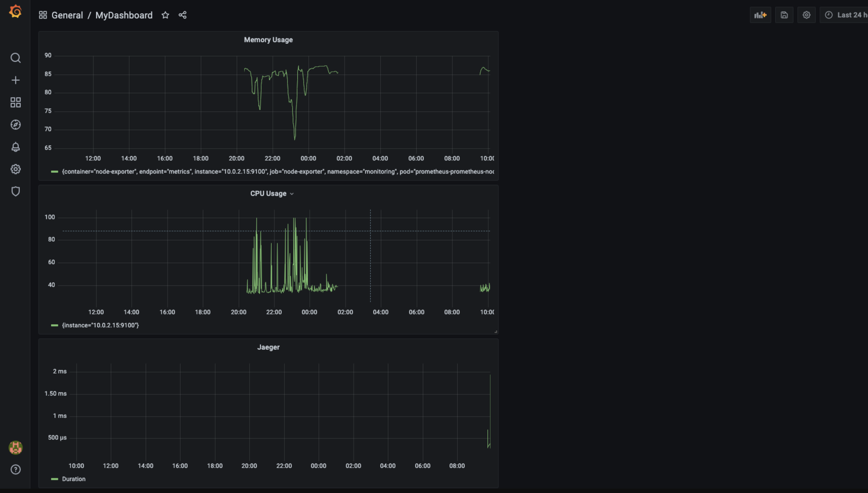Click the user avatar in sidebar
Image resolution: width=868 pixels, height=493 pixels.
15,447
